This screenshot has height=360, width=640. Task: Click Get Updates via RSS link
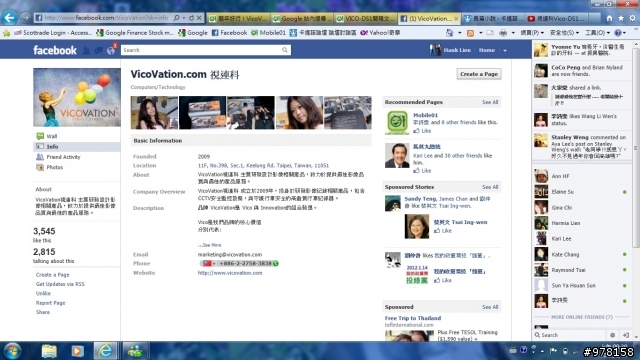(x=60, y=284)
